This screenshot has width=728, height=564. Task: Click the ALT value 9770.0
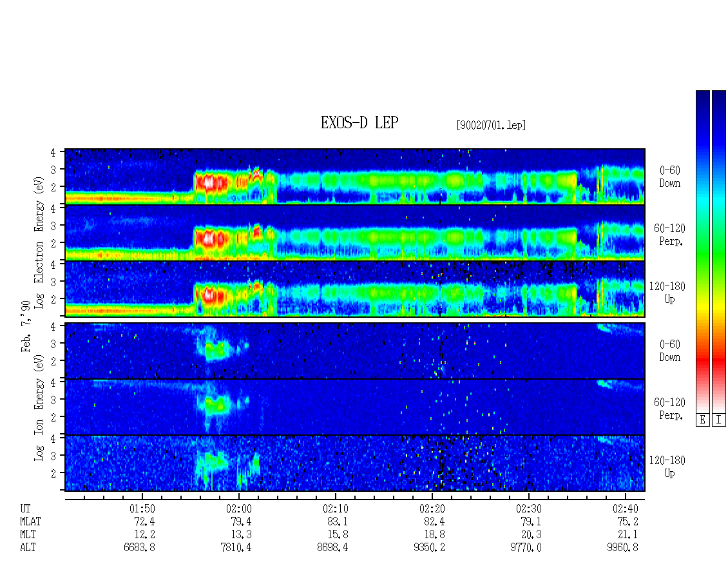click(x=526, y=548)
